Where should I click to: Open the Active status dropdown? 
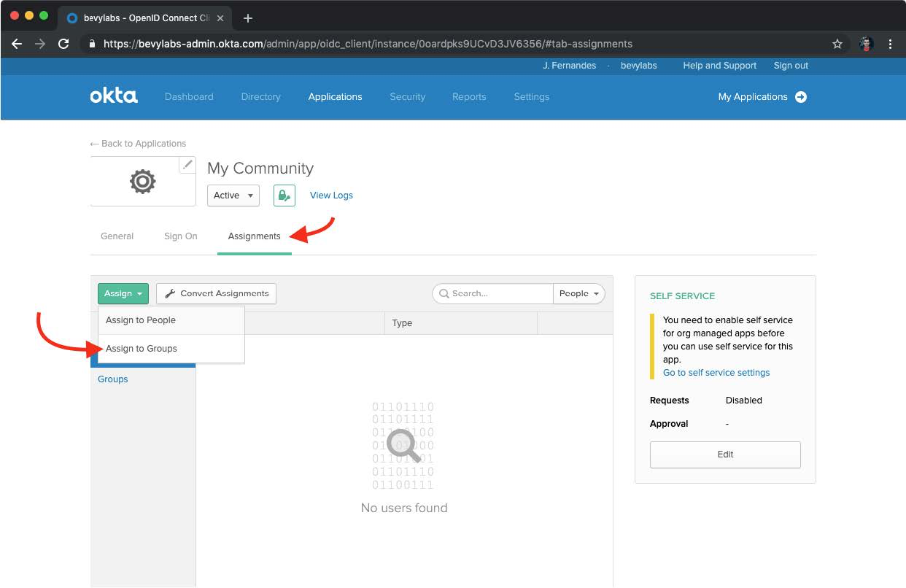coord(233,196)
